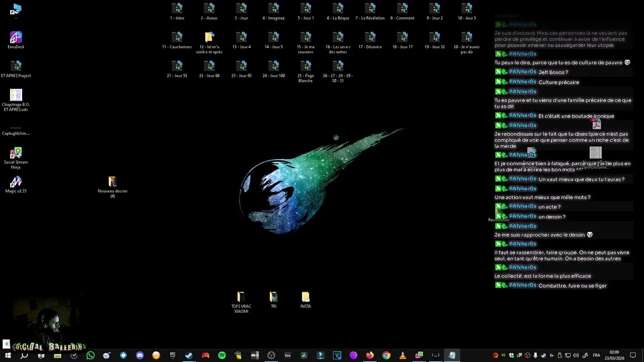Click chat message 'Jeff Bosos ?'

pos(553,72)
